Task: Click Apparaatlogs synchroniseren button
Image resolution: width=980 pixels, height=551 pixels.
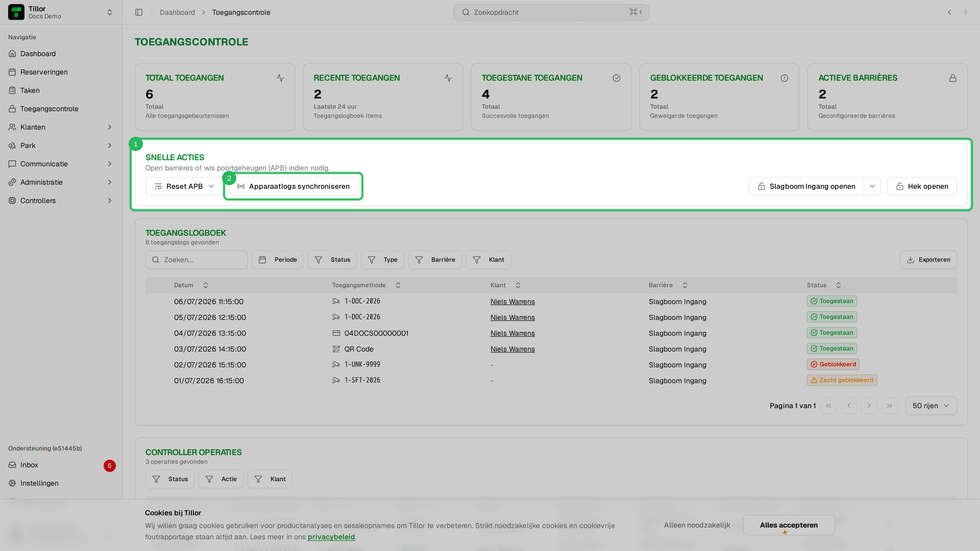Action: tap(293, 186)
